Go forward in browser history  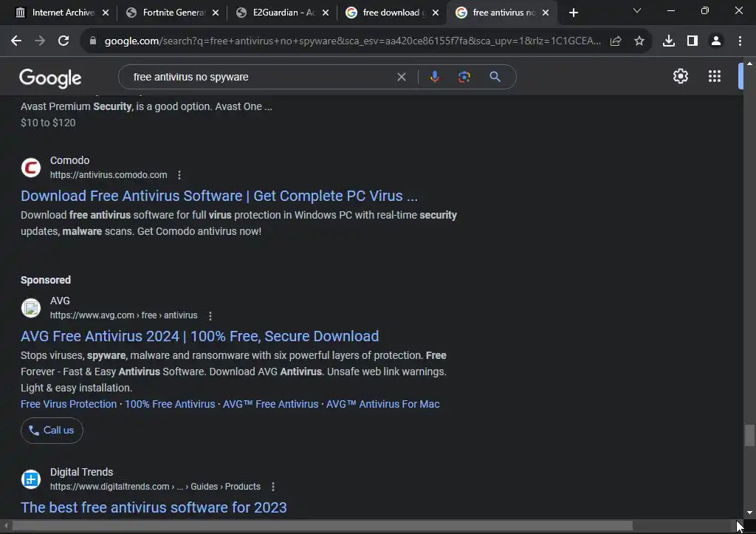point(40,41)
